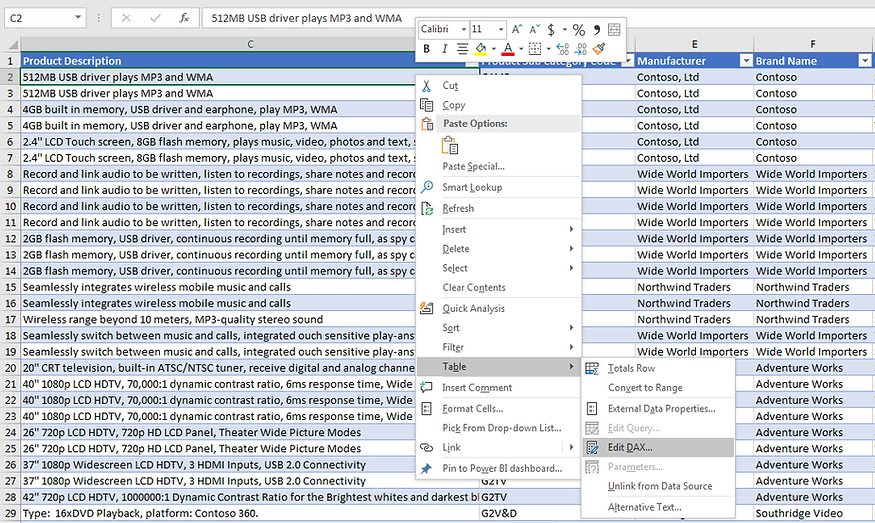
Task: Choose Copy from the context menu
Action: (499, 105)
